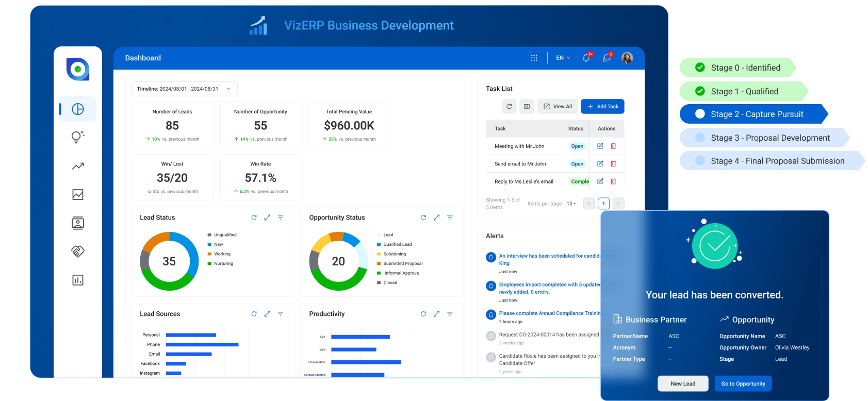
Task: Edit the Reply to Ms.Leslie's email task
Action: point(600,181)
